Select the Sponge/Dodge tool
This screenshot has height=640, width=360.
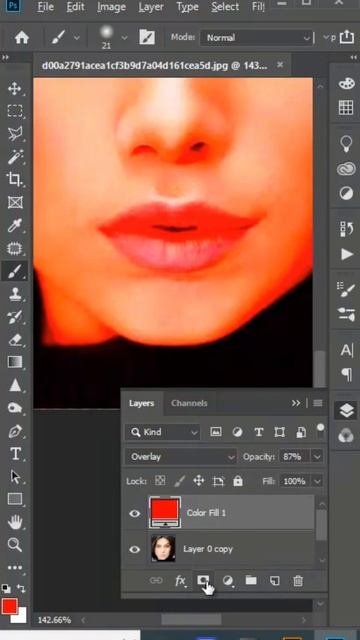15,408
